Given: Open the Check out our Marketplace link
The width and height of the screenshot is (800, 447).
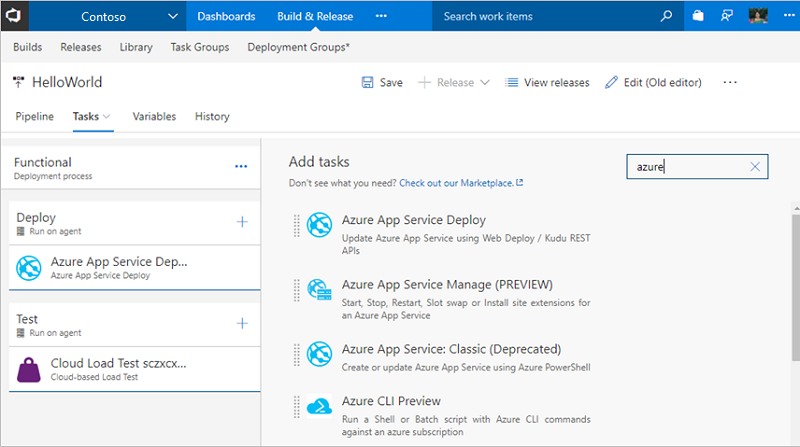Looking at the screenshot, I should 461,183.
